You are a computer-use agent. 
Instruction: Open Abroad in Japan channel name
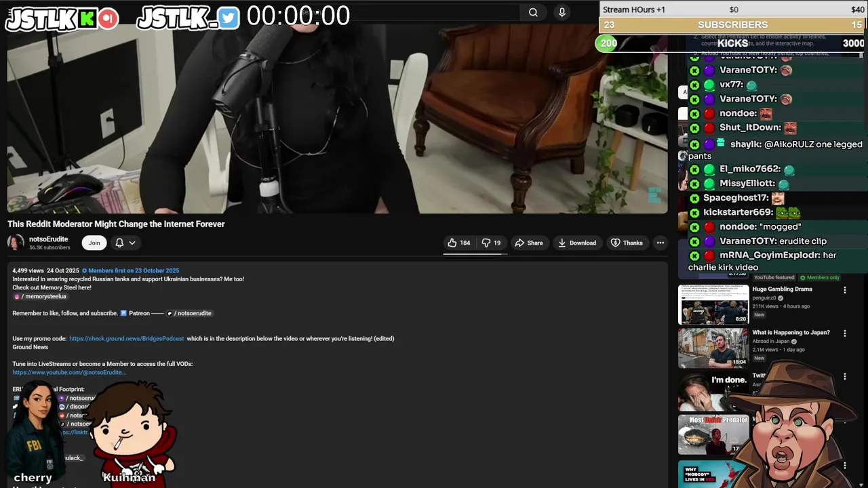click(772, 341)
